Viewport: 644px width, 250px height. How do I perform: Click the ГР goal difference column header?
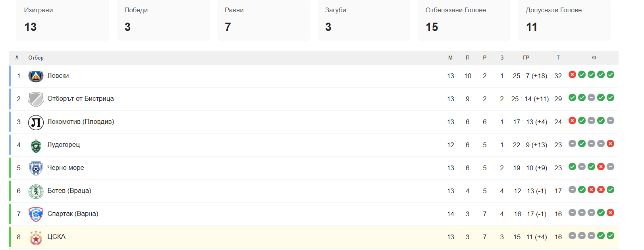pyautogui.click(x=526, y=58)
